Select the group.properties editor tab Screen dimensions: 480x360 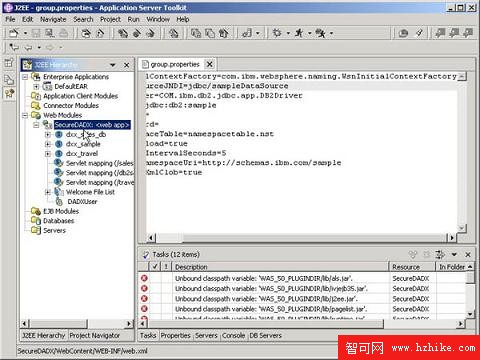pyautogui.click(x=175, y=64)
